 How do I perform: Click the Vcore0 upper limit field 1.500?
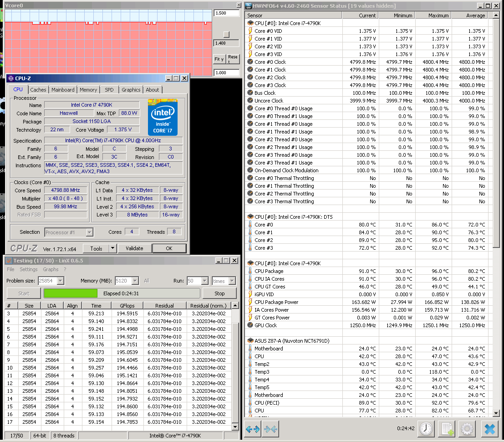[x=226, y=13]
